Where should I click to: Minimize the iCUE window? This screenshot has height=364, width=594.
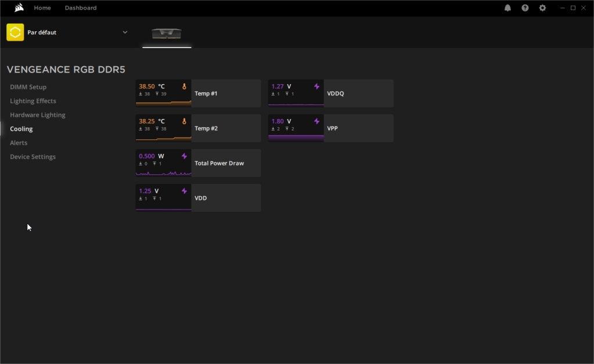pyautogui.click(x=563, y=8)
